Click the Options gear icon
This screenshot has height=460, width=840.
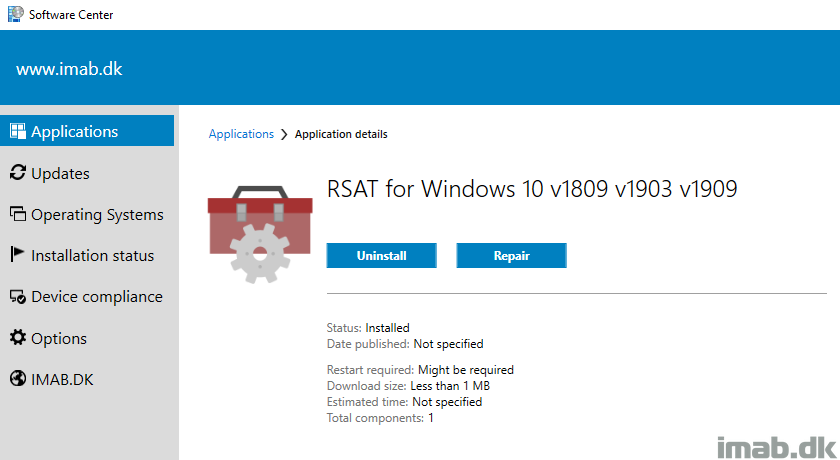18,337
